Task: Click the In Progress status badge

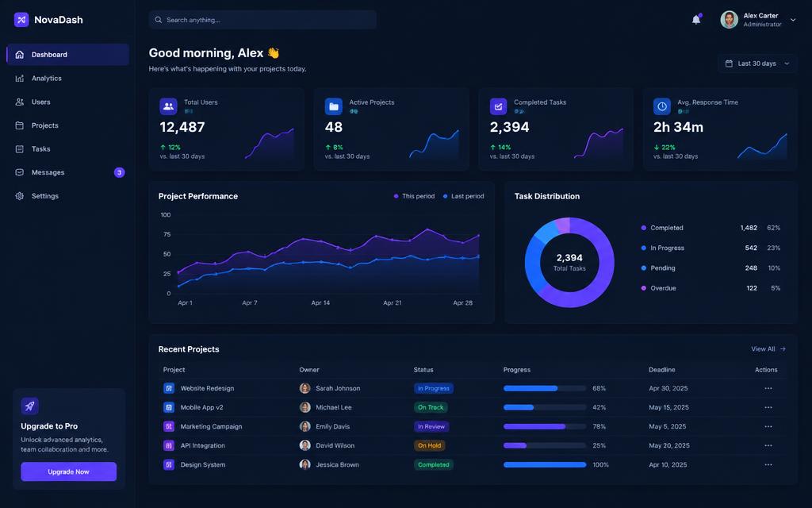Action: coord(434,388)
